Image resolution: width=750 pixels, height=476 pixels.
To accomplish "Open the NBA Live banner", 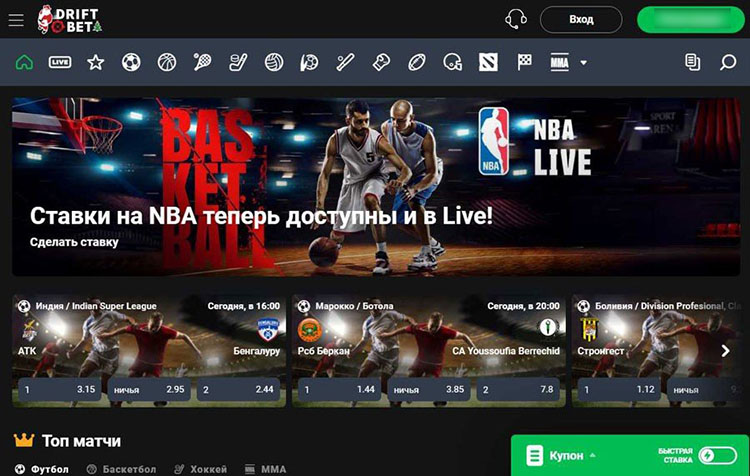I will click(376, 187).
